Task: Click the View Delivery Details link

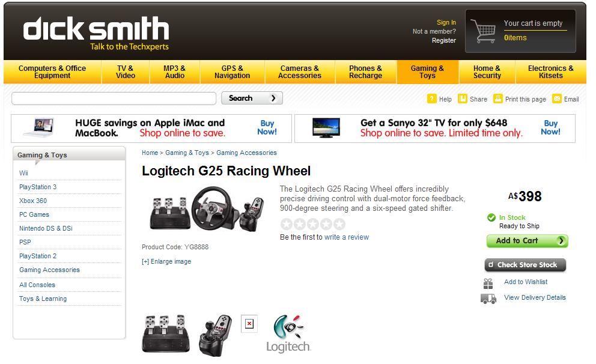Action: pos(535,297)
